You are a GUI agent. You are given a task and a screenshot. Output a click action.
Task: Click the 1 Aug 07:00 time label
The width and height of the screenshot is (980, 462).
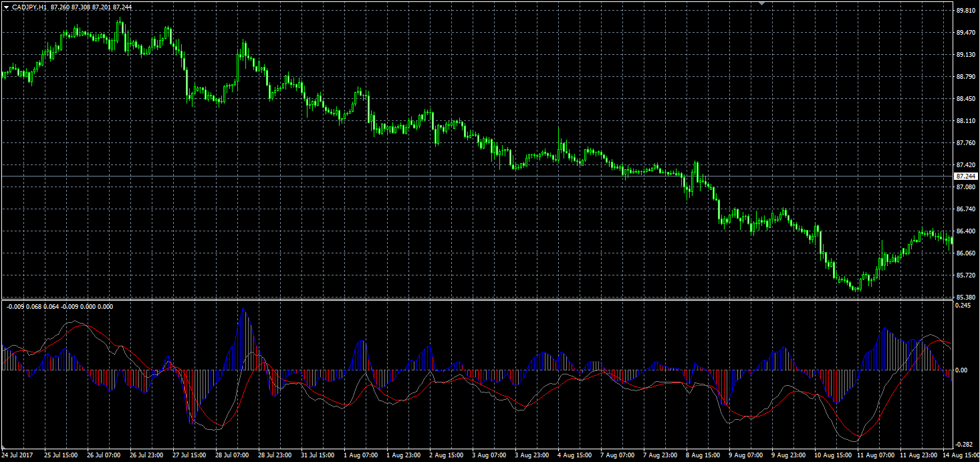[x=360, y=455]
